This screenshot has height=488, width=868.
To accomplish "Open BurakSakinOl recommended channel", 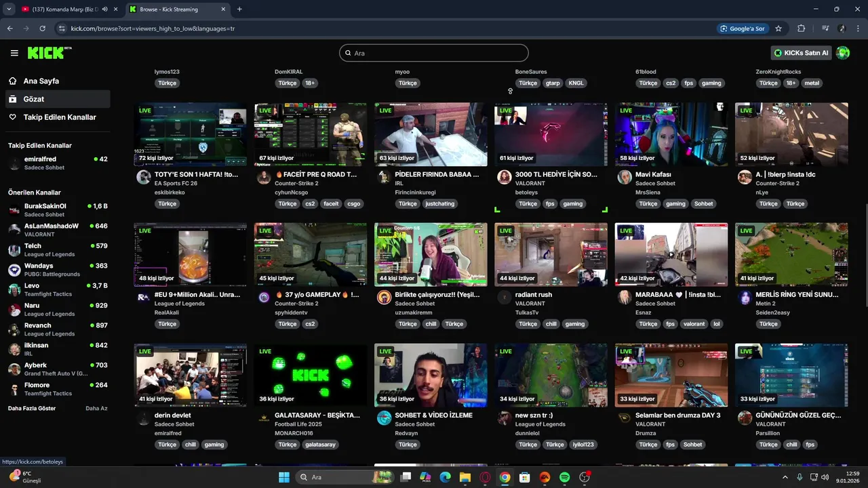I will [x=58, y=210].
